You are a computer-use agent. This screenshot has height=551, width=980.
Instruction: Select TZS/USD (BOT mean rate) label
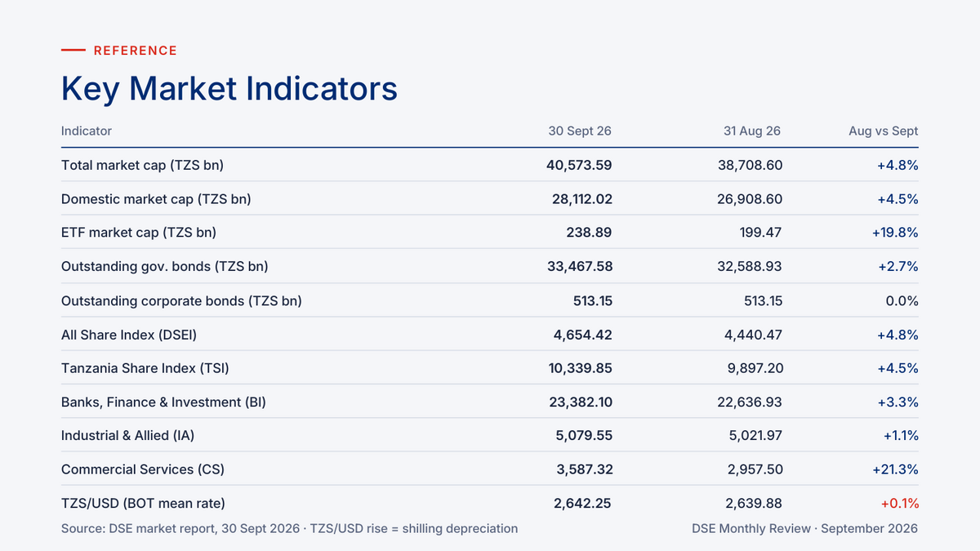coord(143,504)
